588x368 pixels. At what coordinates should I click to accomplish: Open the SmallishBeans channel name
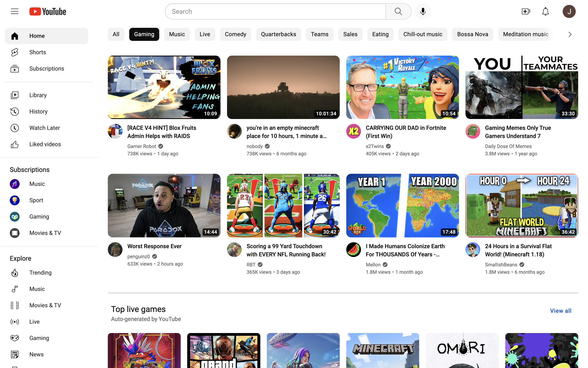pyautogui.click(x=501, y=265)
